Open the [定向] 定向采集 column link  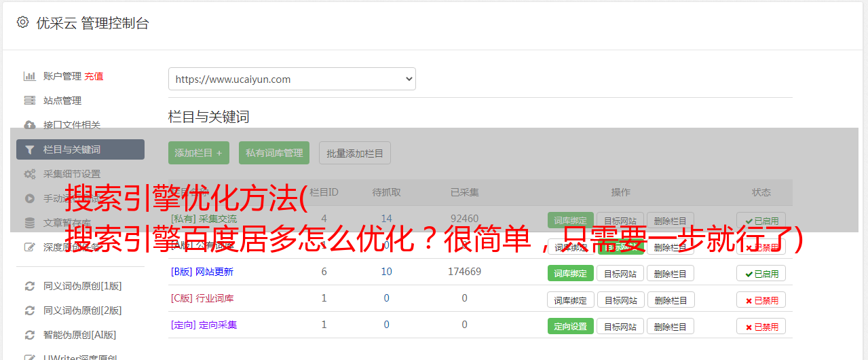[204, 325]
